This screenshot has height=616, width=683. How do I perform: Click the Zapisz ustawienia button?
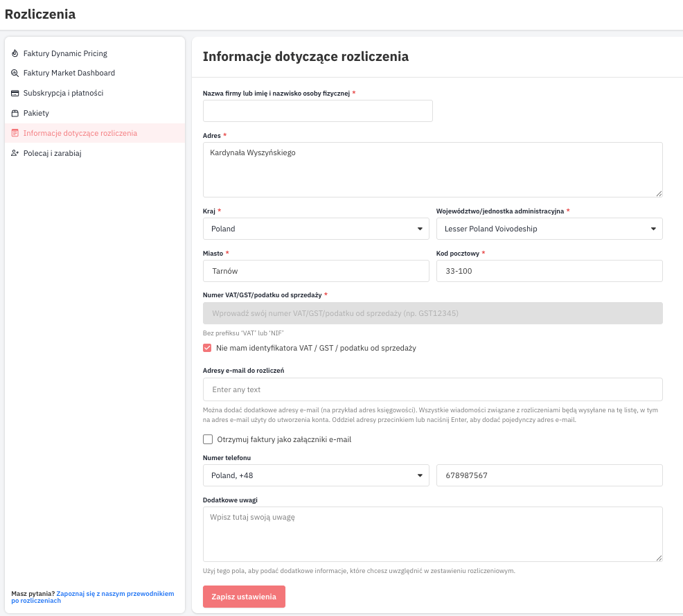[x=244, y=597]
